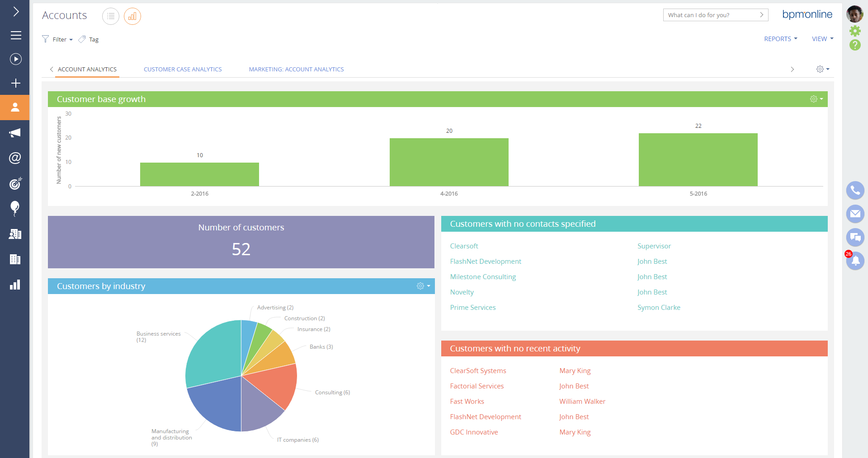868x458 pixels.
Task: Click the Help question mark icon
Action: click(x=855, y=45)
